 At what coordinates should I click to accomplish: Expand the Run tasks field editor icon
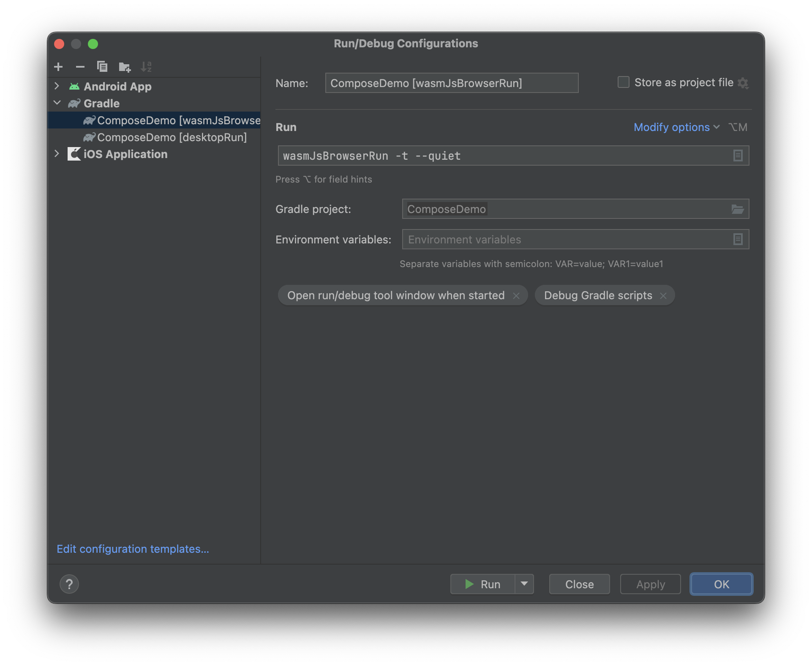point(738,156)
